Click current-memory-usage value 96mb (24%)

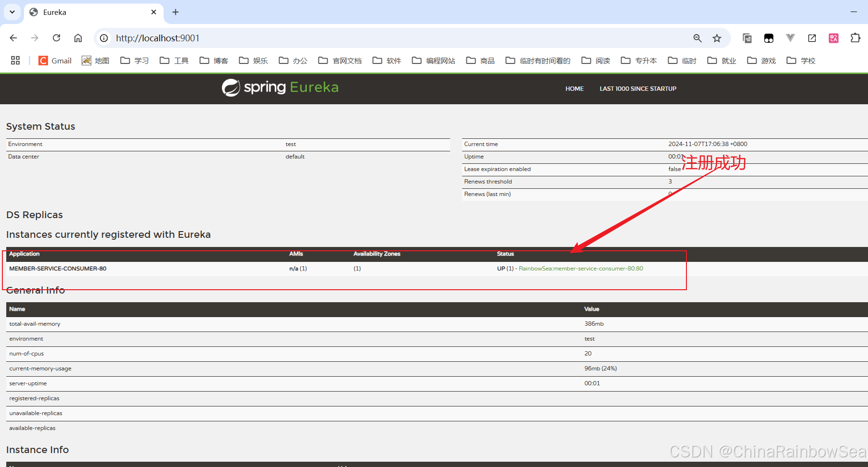[600, 369]
